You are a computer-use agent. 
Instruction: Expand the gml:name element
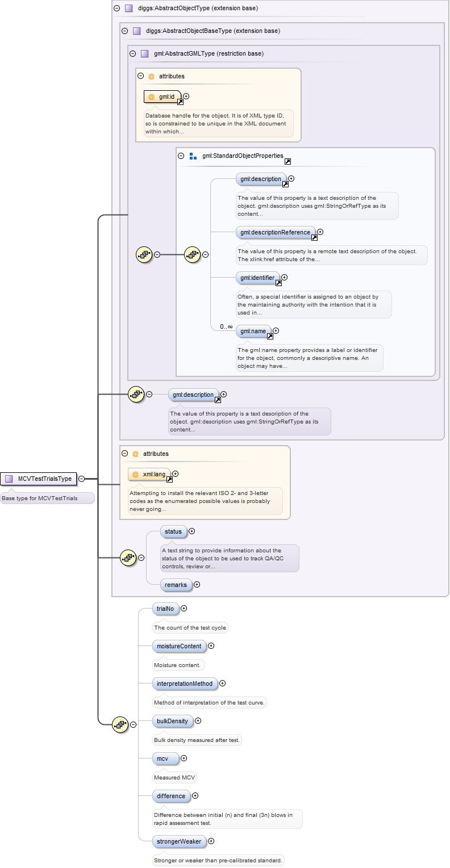[x=276, y=330]
